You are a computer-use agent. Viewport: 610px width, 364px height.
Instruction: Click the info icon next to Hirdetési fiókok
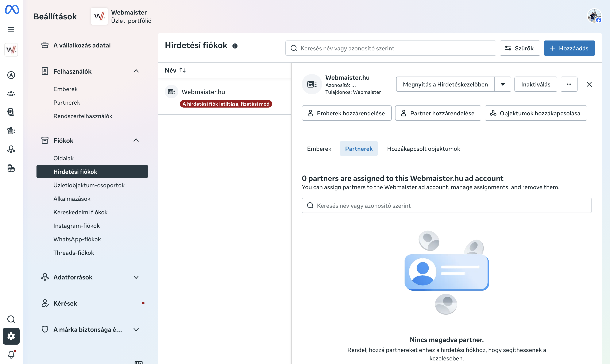(235, 46)
